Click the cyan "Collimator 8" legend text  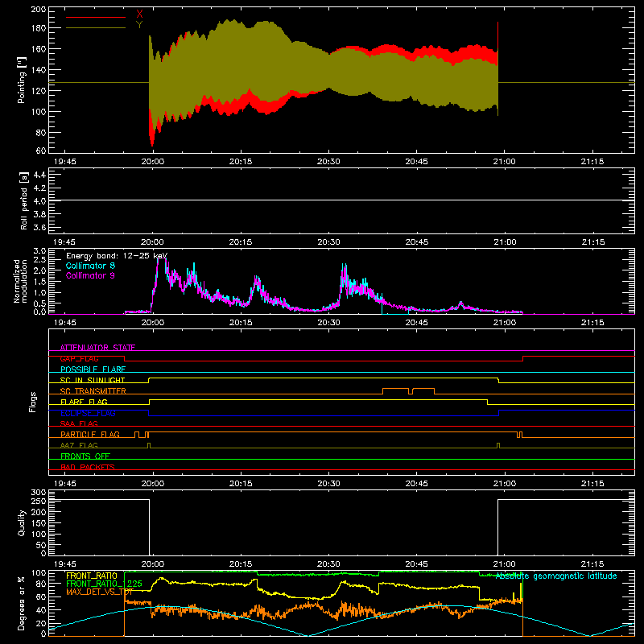click(90, 266)
